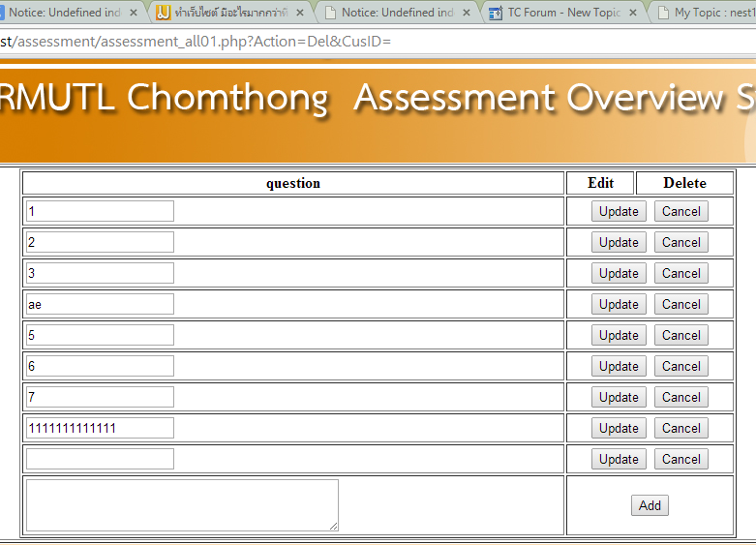Close the Thai-titled website tab
Image resolution: width=756 pixels, height=545 pixels.
300,13
